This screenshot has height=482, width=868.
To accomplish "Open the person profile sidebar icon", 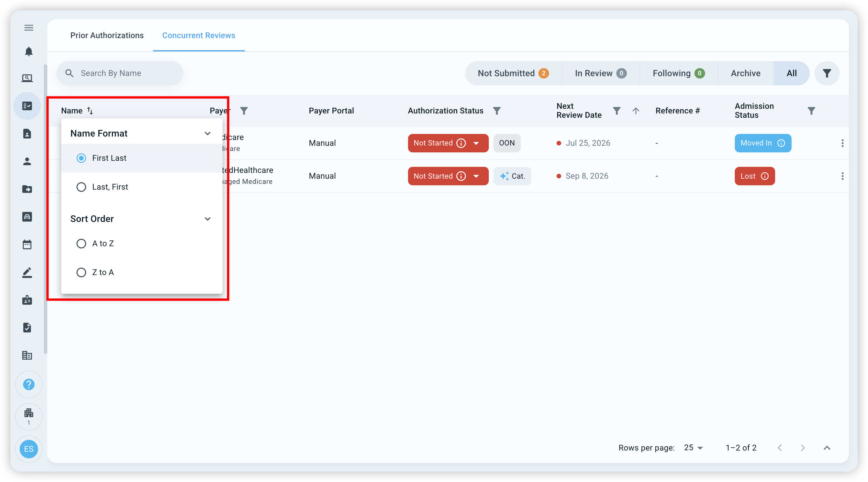I will pos(27,161).
